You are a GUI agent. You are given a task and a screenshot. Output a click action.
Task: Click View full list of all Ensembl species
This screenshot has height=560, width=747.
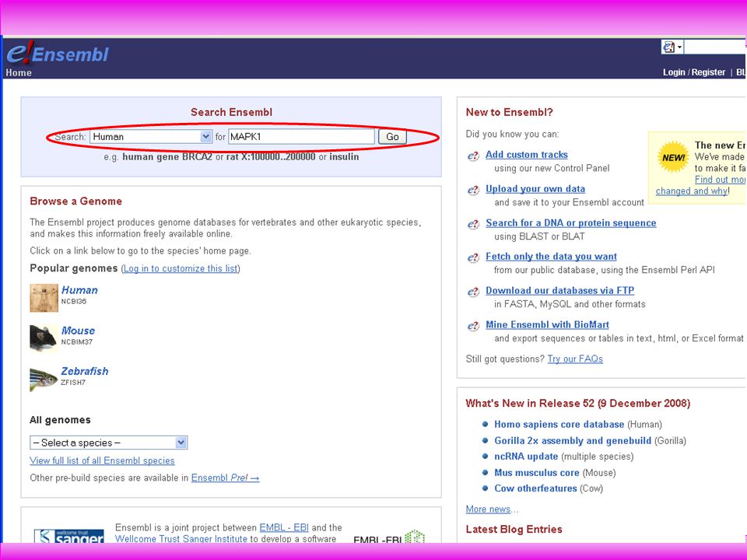pos(102,460)
